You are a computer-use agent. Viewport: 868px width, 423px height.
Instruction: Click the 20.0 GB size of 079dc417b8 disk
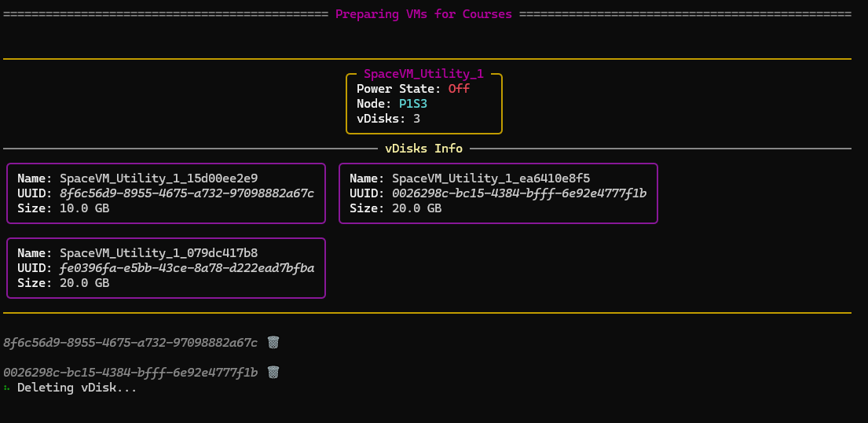84,283
